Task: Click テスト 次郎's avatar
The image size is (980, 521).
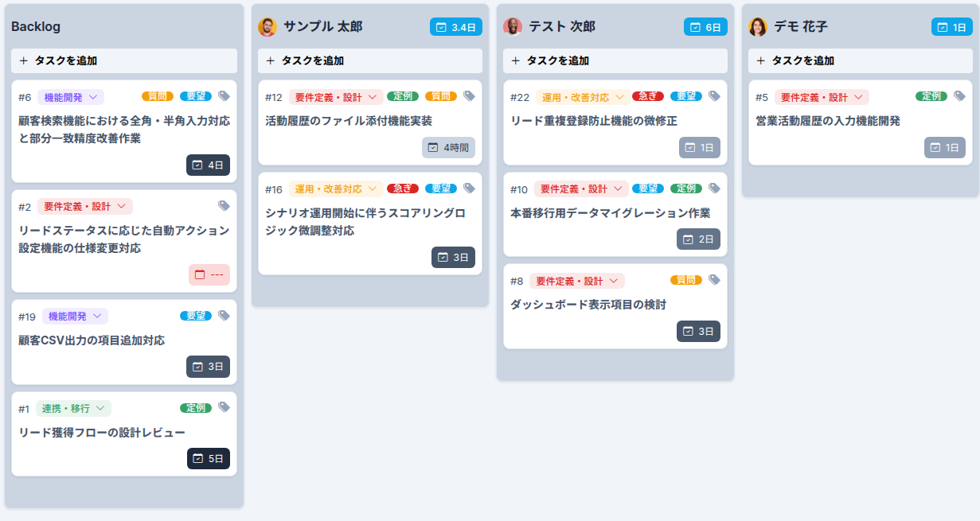Action: [x=513, y=27]
